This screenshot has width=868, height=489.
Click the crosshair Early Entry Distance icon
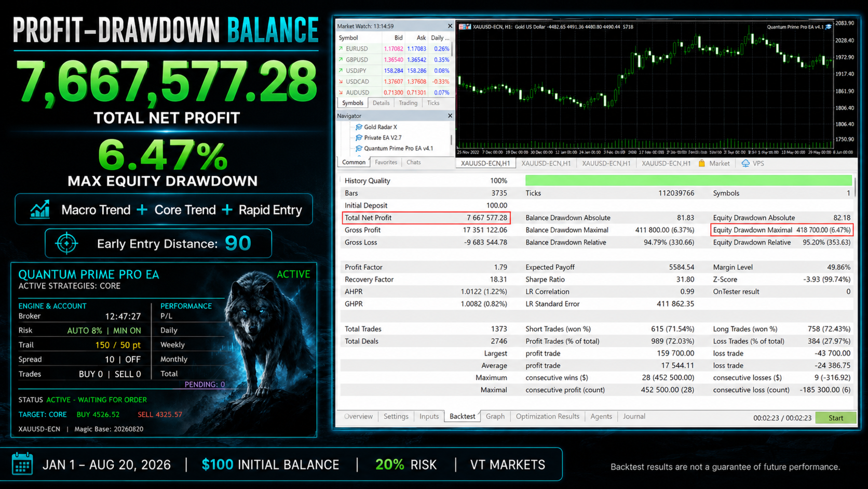click(66, 243)
